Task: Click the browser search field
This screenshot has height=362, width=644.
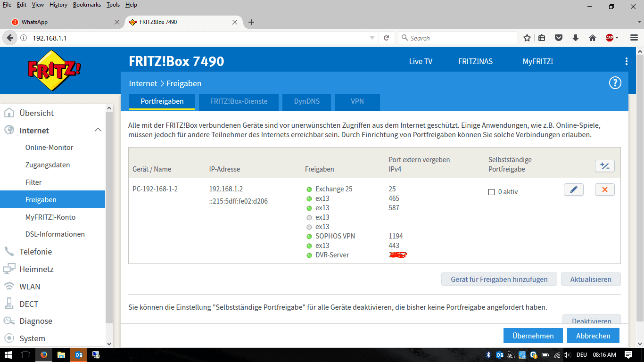Action: coord(457,38)
